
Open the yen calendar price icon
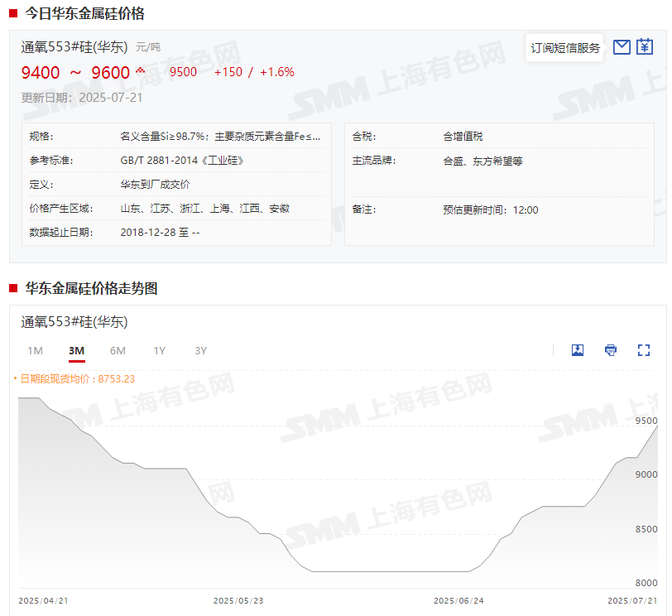[645, 48]
